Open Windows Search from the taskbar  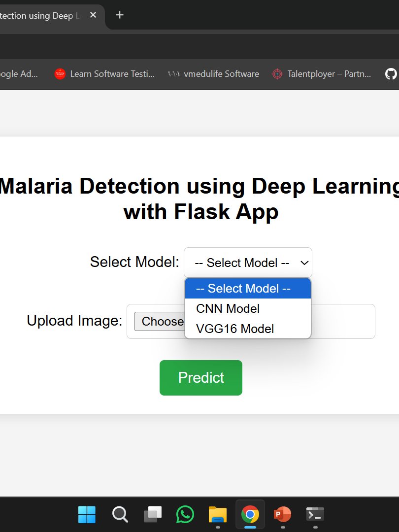coord(120,514)
